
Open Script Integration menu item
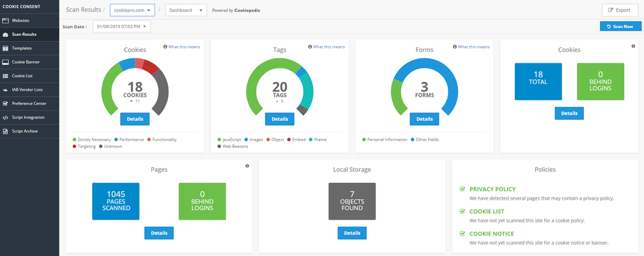pyautogui.click(x=29, y=117)
